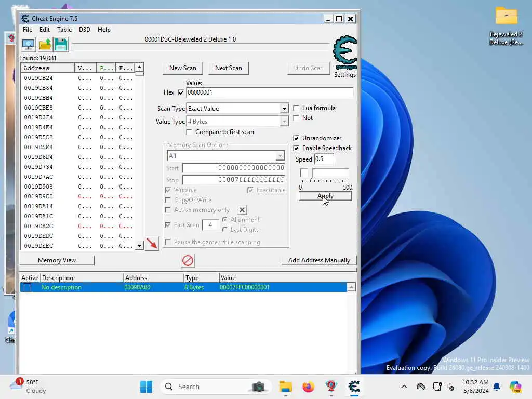Select result address 0019DEEC
Screen dimensions: 532x399
[38, 246]
